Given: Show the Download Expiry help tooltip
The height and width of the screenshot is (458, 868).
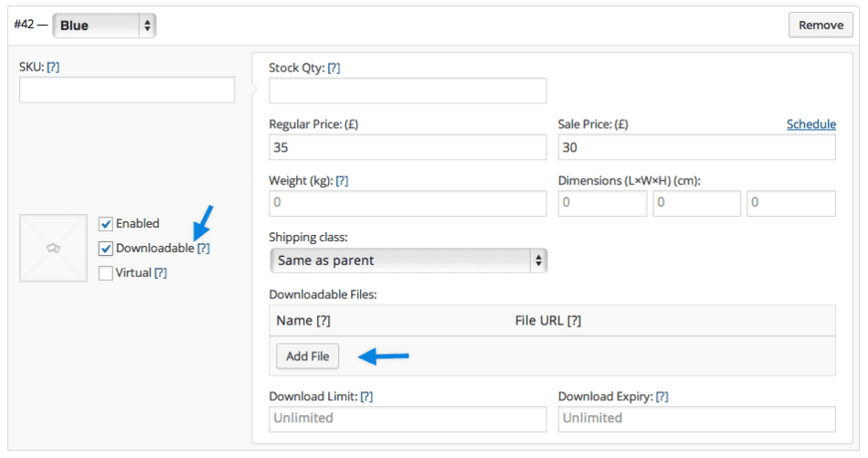Looking at the screenshot, I should (662, 397).
